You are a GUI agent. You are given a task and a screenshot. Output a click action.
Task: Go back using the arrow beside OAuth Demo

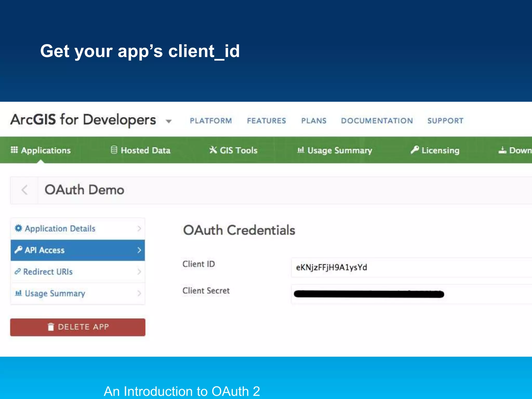pos(24,190)
